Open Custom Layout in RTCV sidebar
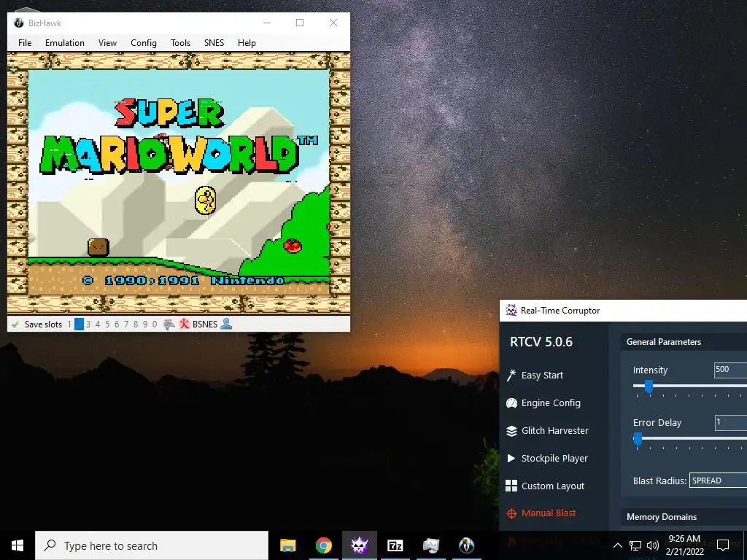 click(545, 486)
